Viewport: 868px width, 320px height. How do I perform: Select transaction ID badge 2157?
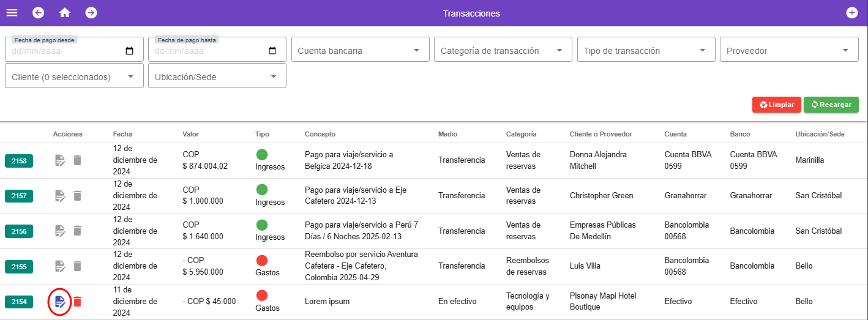pyautogui.click(x=19, y=196)
